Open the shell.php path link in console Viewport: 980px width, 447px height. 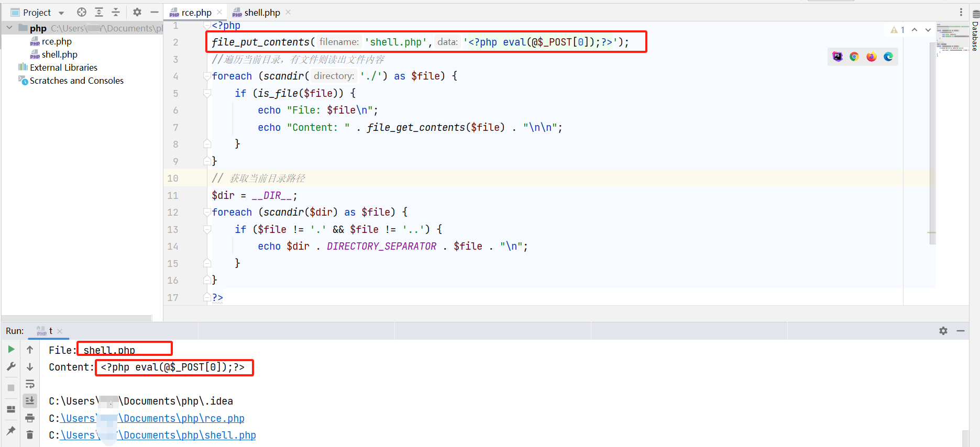[158, 435]
